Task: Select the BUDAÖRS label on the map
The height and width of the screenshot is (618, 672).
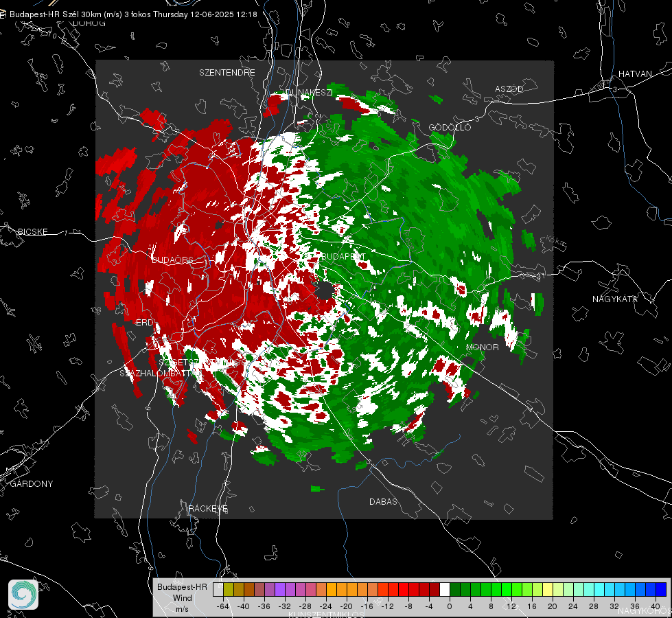Action: tap(172, 260)
